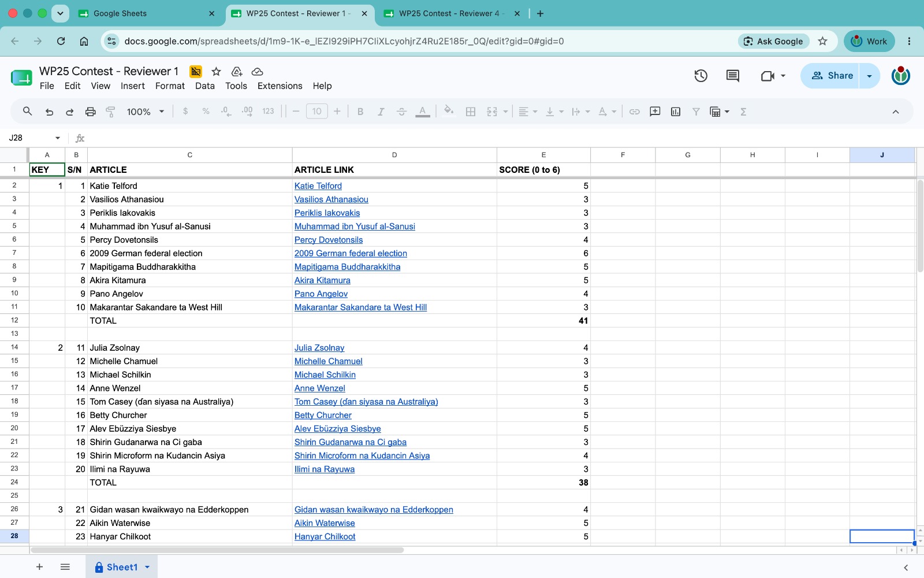Add a new sheet
This screenshot has height=578, width=924.
point(39,567)
